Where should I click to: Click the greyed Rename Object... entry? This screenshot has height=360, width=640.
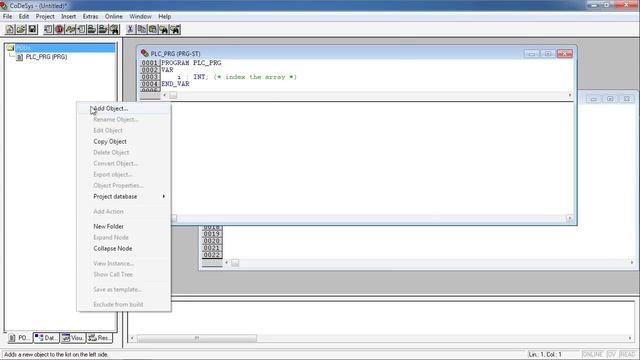[124, 120]
